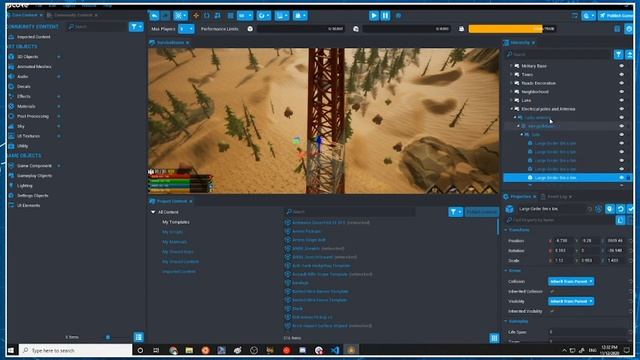
Task: Collapse the All Content tree node
Action: [x=153, y=212]
